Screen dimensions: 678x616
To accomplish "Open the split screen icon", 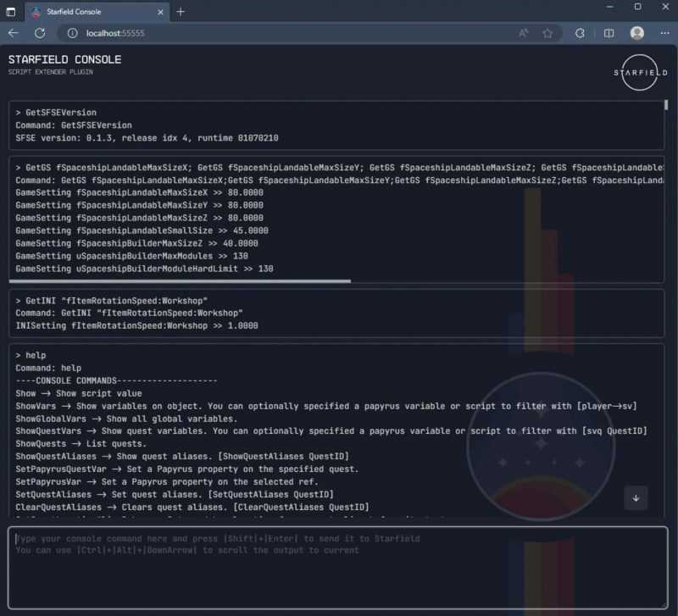I will pos(609,33).
